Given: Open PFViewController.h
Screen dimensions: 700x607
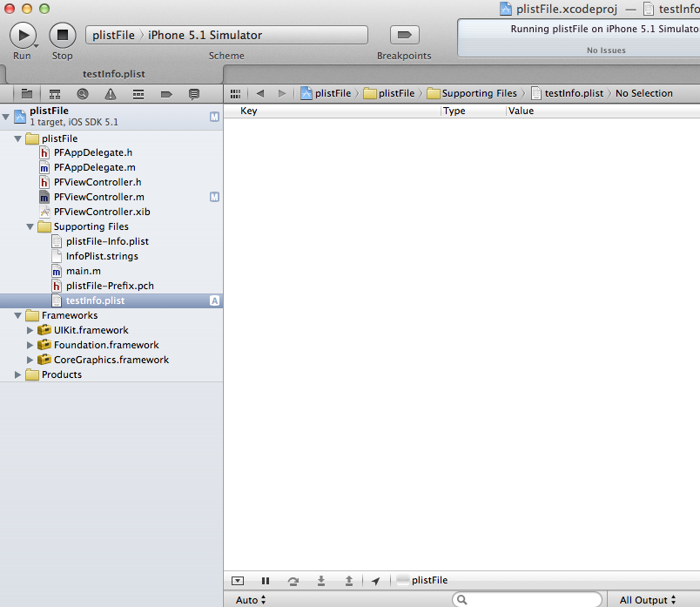Looking at the screenshot, I should (x=98, y=182).
